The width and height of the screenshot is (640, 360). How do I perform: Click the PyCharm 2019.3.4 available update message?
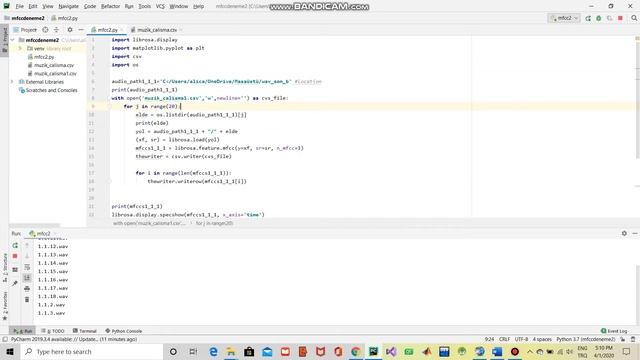click(74, 339)
